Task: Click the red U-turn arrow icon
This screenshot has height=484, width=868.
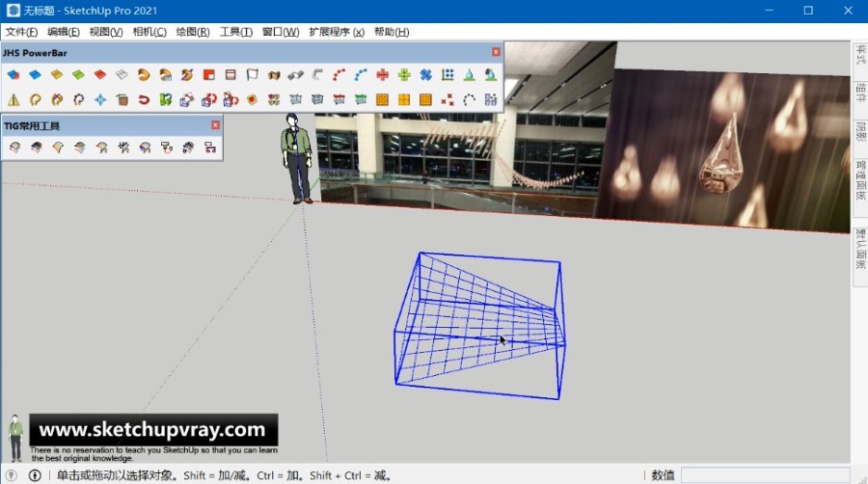Action: (144, 99)
